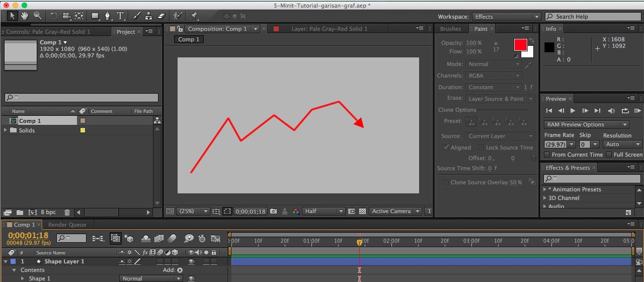Select the Brush tool
This screenshot has width=644, height=282.
pyautogui.click(x=137, y=16)
